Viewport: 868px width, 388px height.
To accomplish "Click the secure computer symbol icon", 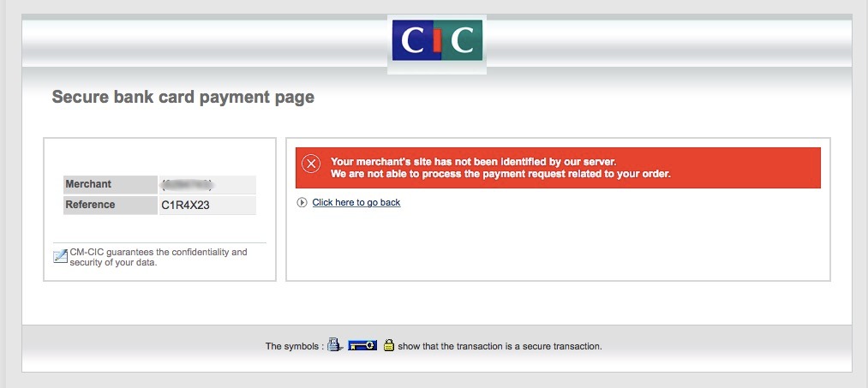I will click(x=335, y=345).
